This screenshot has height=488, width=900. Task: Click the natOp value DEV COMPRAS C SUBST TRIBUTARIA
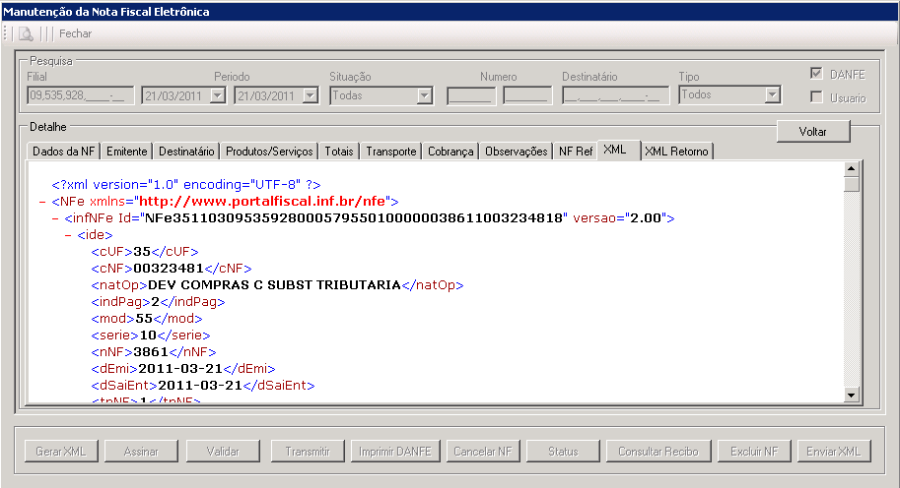(274, 285)
